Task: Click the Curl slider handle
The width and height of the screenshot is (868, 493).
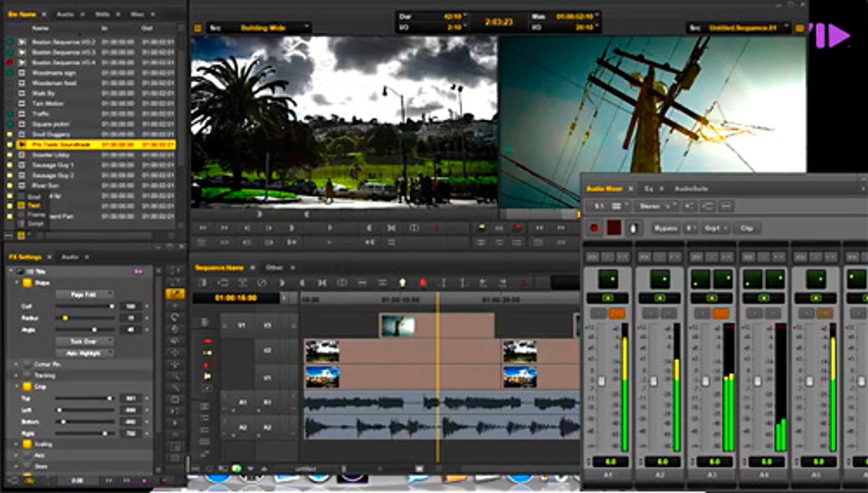Action: click(112, 306)
